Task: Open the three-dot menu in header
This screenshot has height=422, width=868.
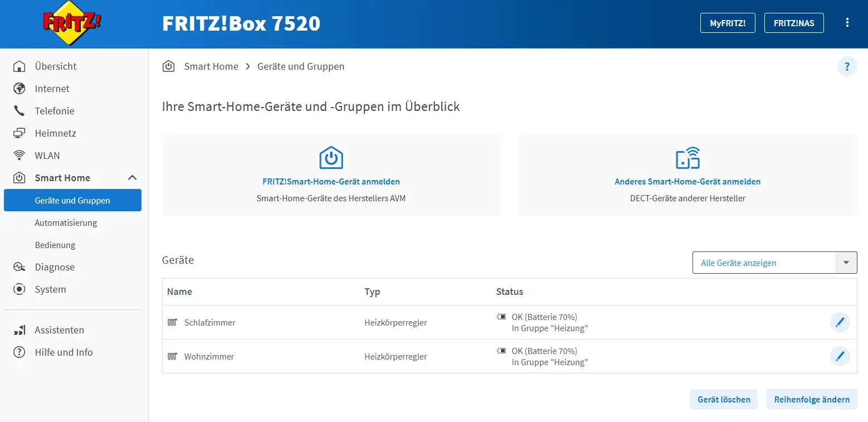Action: 847,23
